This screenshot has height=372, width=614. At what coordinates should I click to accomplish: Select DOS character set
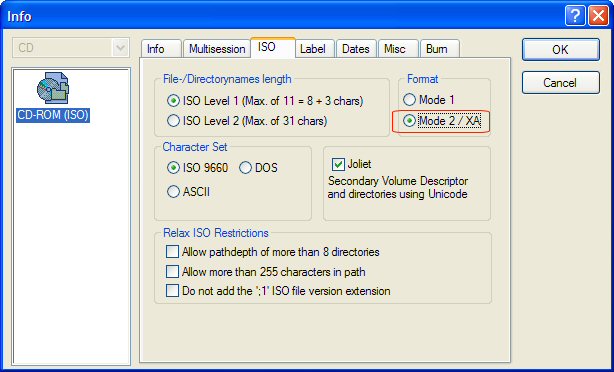click(x=258, y=168)
